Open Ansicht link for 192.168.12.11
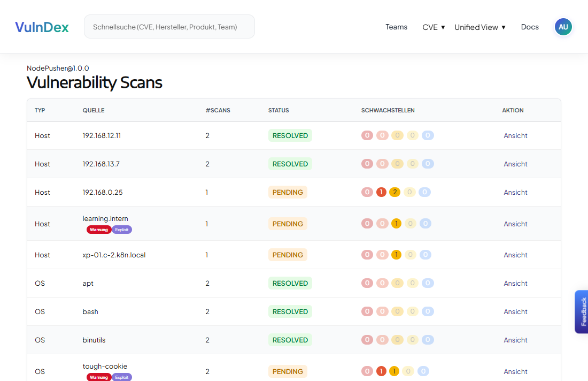This screenshot has height=381, width=588. [515, 135]
